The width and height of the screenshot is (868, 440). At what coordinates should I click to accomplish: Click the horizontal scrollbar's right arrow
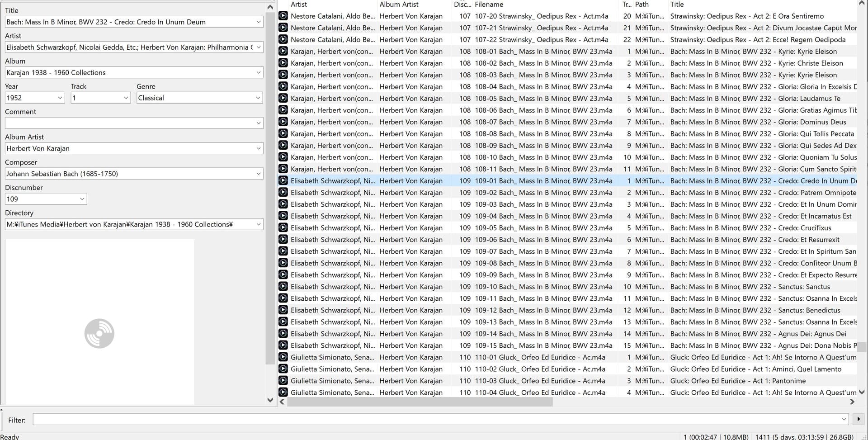click(x=852, y=402)
